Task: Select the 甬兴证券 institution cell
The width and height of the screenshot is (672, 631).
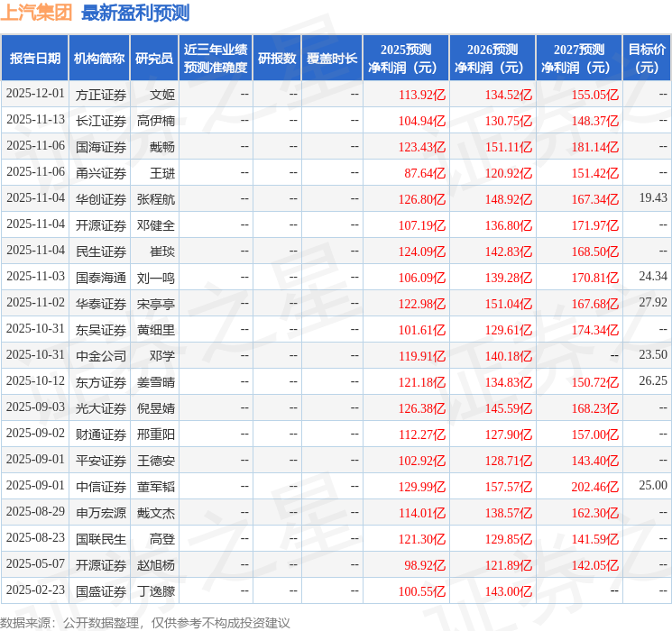Action: pos(101,173)
